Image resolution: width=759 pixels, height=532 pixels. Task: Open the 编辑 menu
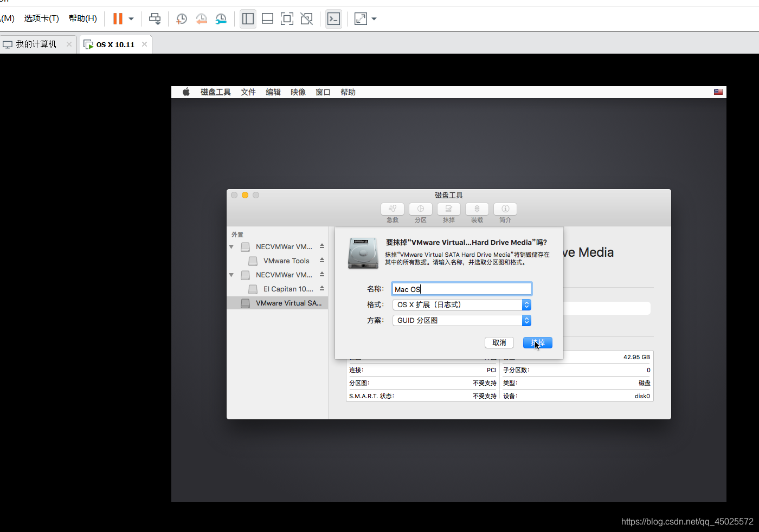pos(273,92)
